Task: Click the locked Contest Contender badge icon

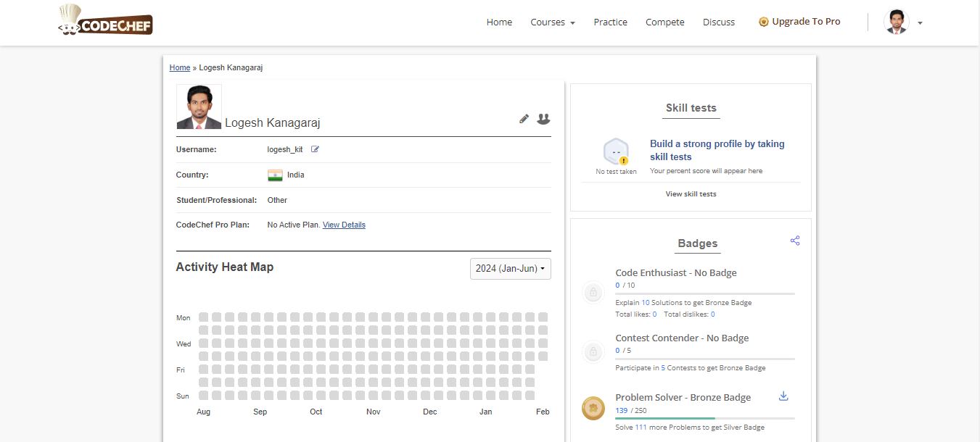Action: [x=593, y=352]
